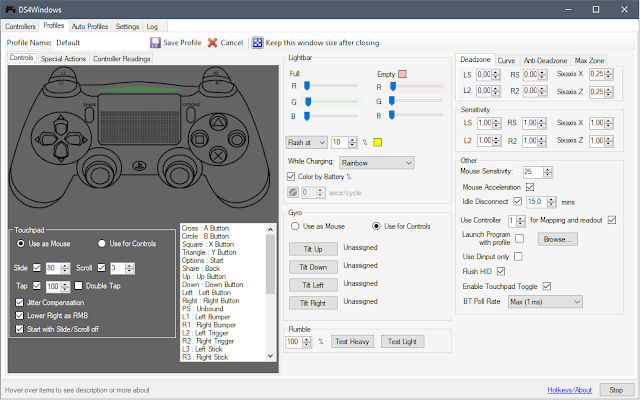Click the touchpad area on controller image

click(140, 119)
